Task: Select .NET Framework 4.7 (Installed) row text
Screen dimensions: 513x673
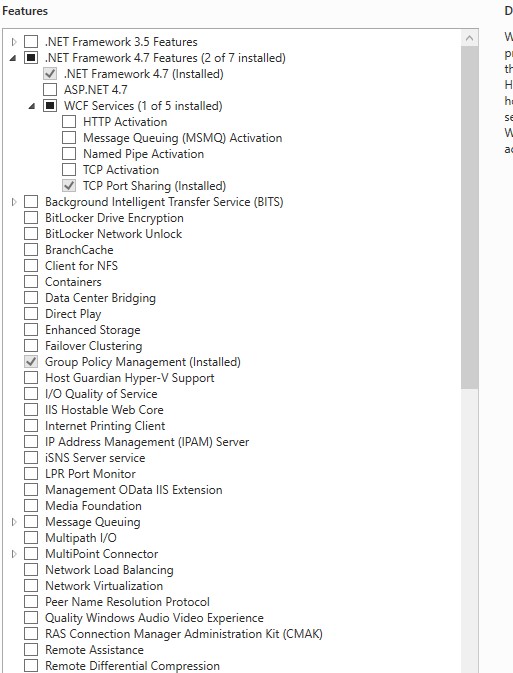Action: tap(143, 74)
